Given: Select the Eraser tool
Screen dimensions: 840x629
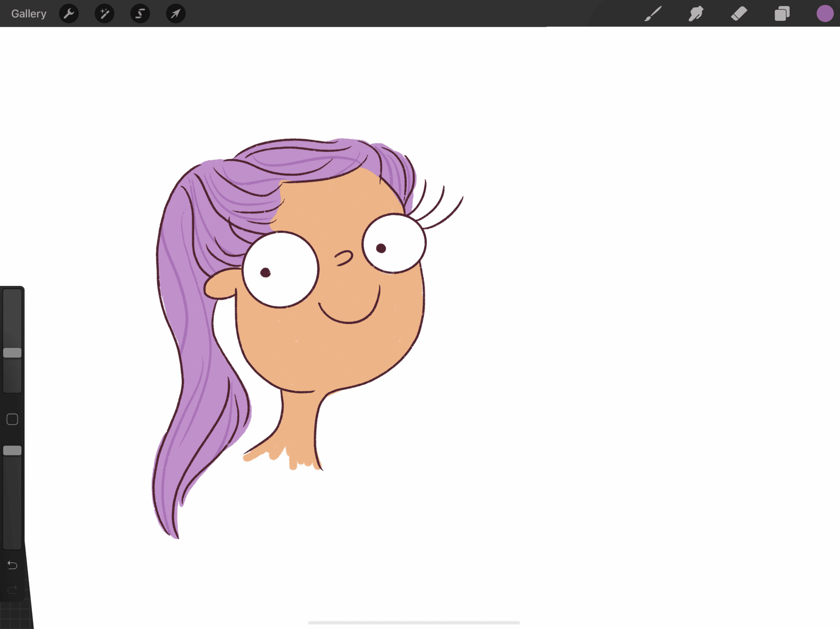Looking at the screenshot, I should pyautogui.click(x=738, y=14).
